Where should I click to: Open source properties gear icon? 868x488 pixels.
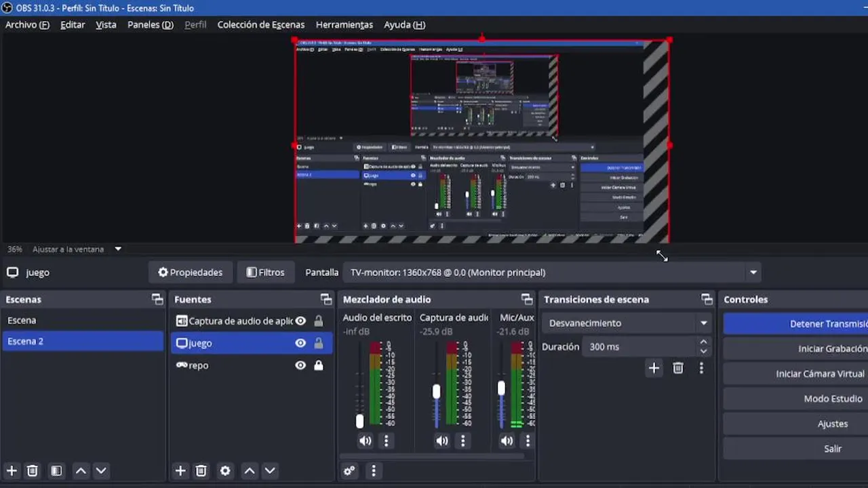(x=225, y=470)
